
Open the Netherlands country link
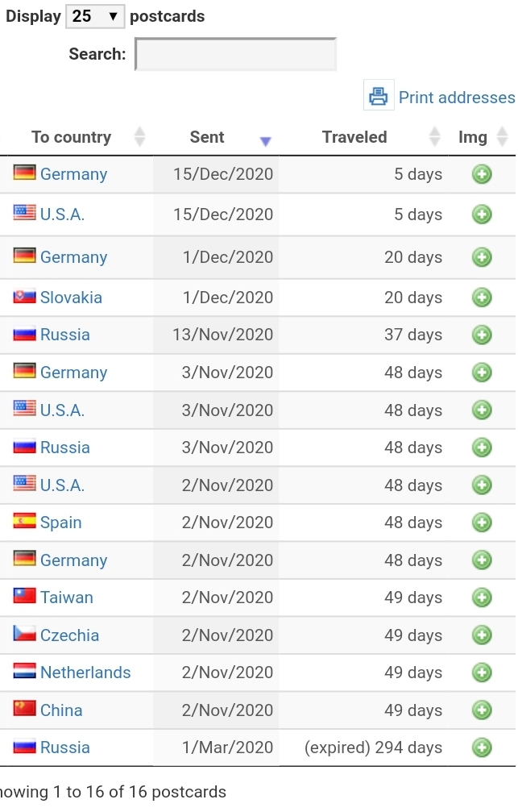(85, 673)
